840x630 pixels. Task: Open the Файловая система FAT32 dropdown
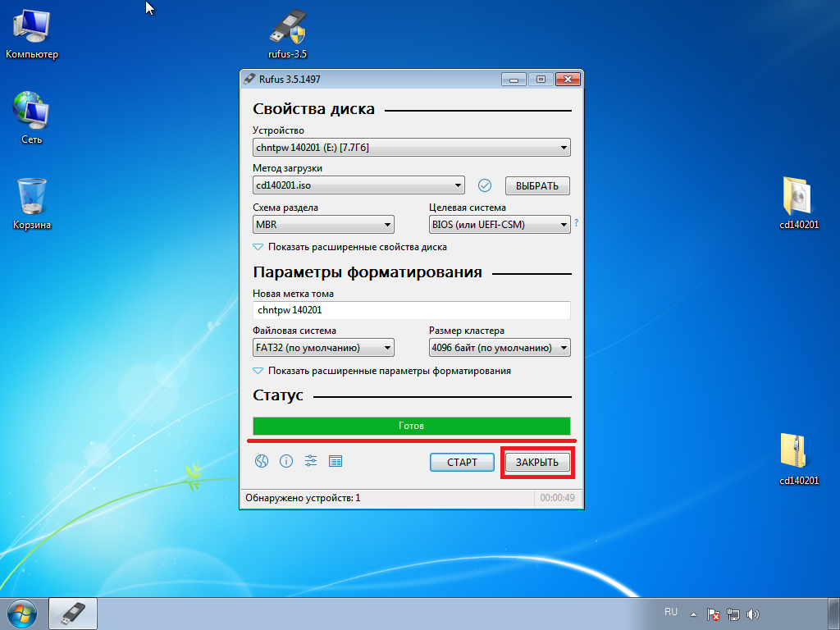[323, 348]
